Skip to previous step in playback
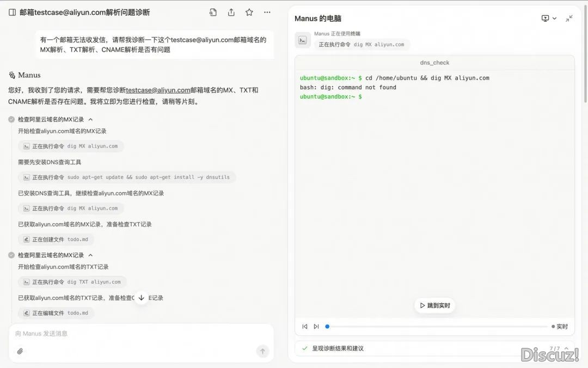The height and width of the screenshot is (368, 588). click(x=305, y=327)
